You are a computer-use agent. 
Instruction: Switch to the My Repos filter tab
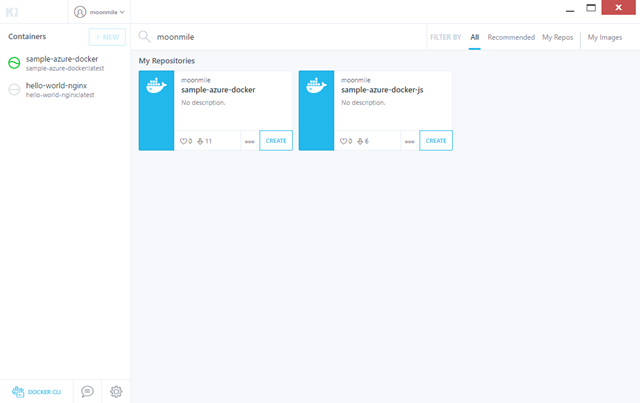pyautogui.click(x=558, y=37)
